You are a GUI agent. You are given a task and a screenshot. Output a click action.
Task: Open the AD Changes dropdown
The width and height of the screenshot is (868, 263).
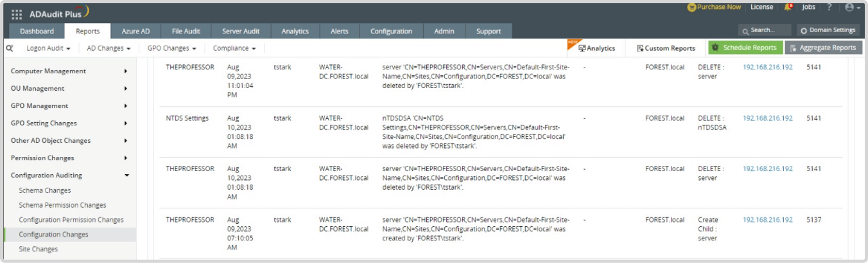(x=108, y=48)
